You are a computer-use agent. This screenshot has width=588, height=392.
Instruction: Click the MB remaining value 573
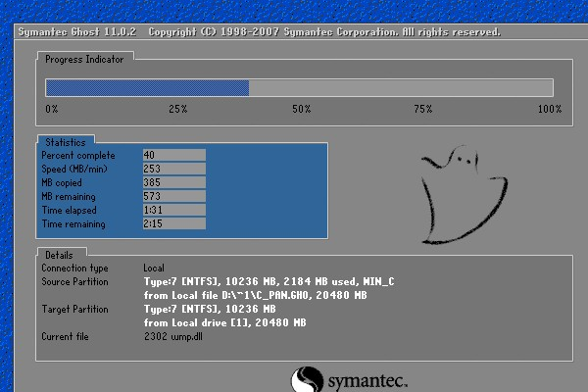click(x=174, y=196)
